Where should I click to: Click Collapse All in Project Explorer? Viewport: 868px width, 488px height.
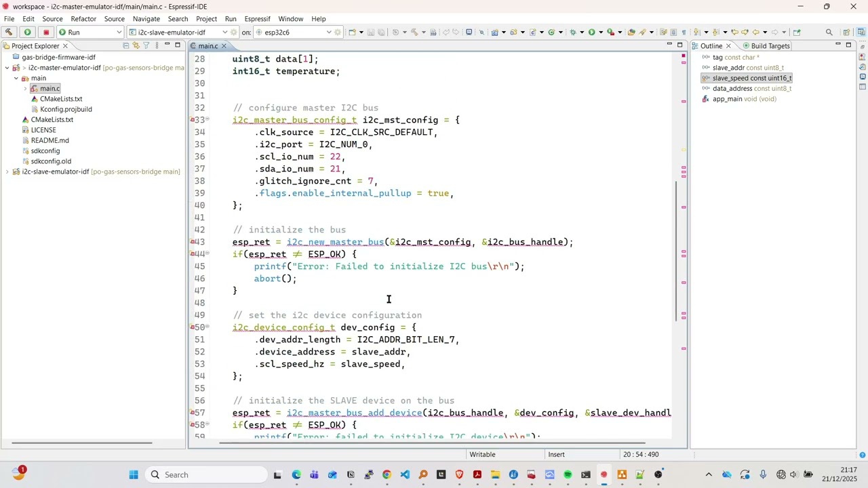125,45
